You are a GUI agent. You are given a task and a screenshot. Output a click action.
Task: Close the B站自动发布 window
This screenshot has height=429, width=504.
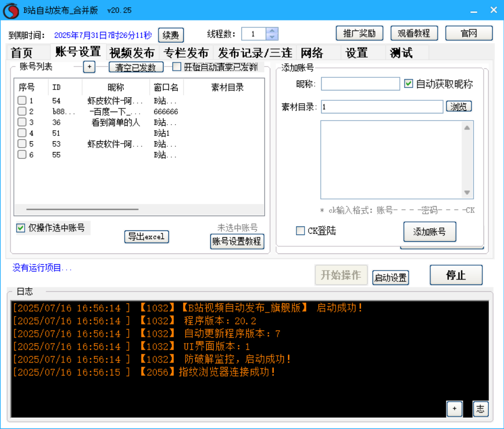[x=494, y=10]
